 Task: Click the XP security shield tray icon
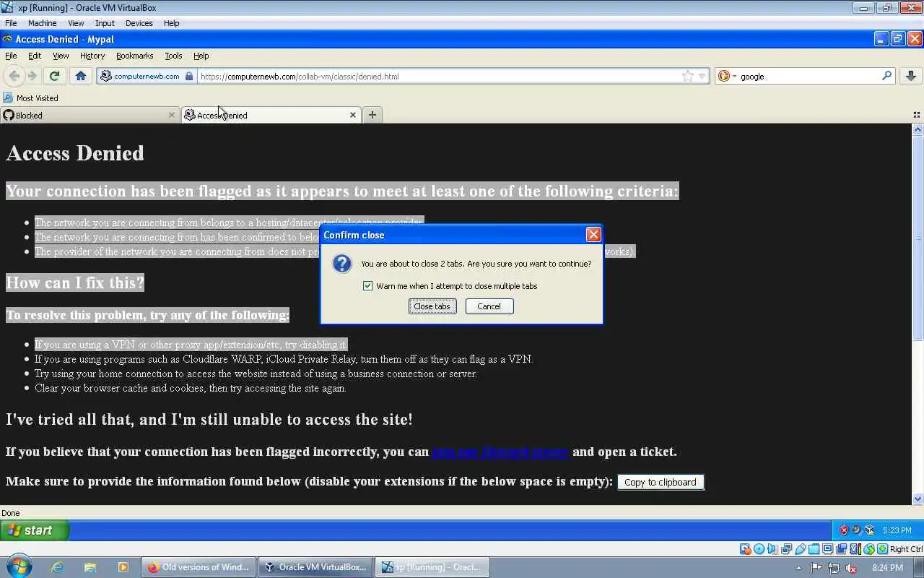[x=843, y=530]
